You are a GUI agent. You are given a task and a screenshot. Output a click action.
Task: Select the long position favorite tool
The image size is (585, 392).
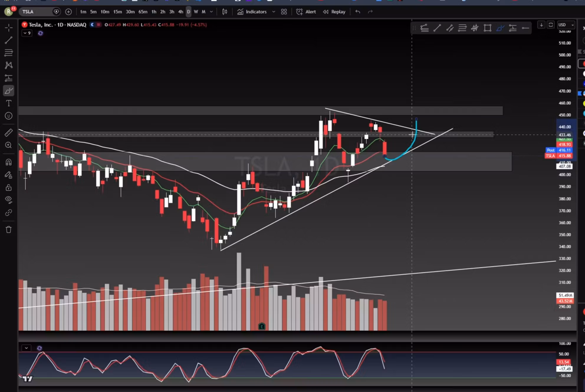tap(513, 28)
